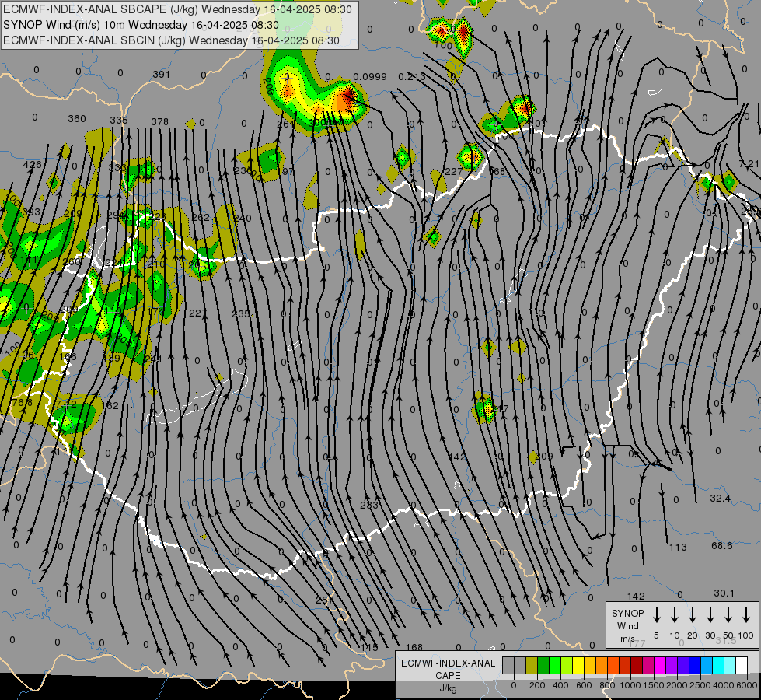Click the 'SYNOP Wind m/s' legend label
The image size is (761, 700).
click(x=627, y=625)
